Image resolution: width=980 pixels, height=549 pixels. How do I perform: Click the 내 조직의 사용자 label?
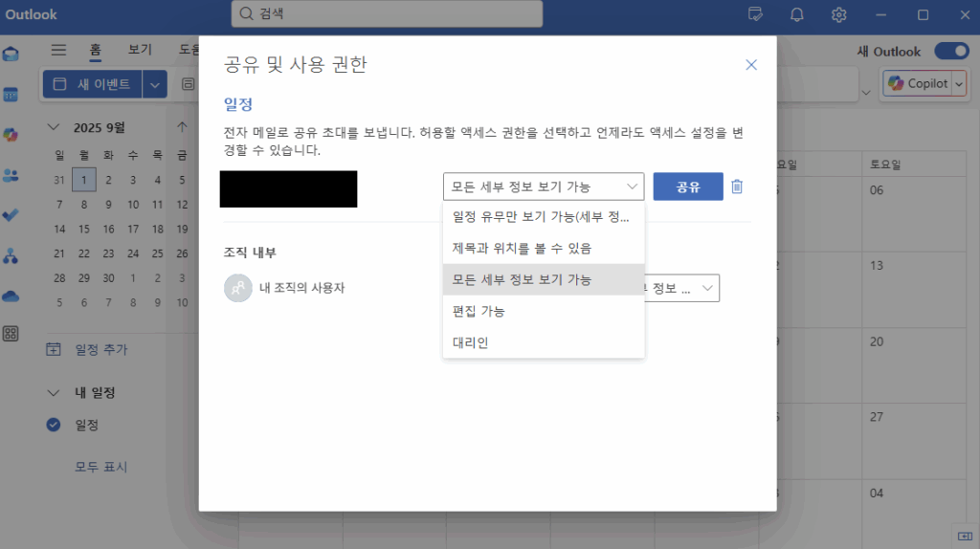(301, 288)
